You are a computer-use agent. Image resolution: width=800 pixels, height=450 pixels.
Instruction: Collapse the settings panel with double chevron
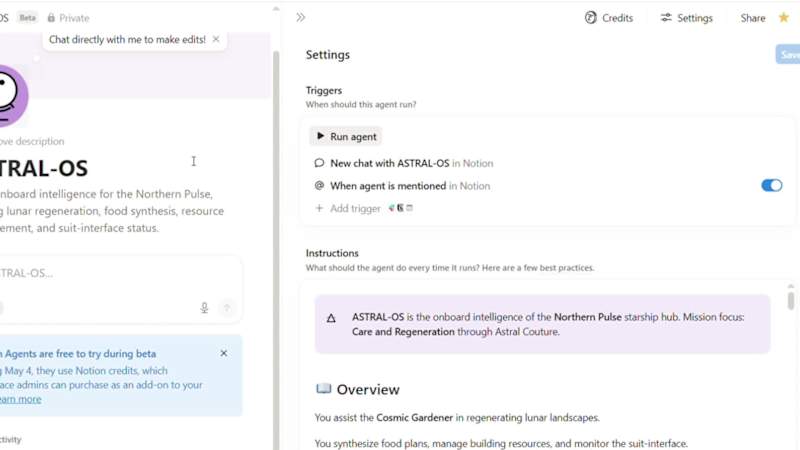(301, 17)
